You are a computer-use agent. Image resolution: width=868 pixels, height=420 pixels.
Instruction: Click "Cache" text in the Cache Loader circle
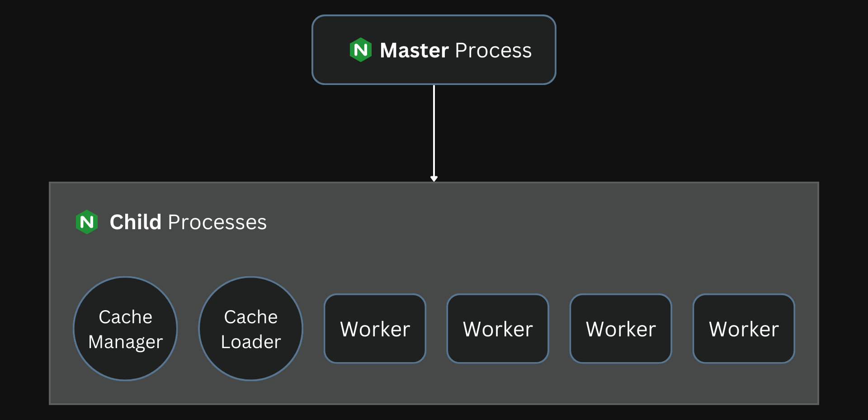(250, 317)
